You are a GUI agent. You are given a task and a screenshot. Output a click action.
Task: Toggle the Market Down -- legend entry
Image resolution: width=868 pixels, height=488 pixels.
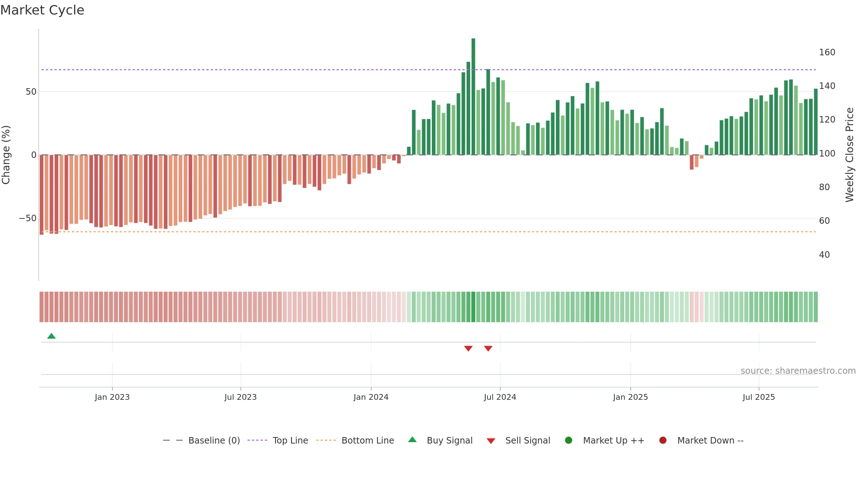tap(701, 440)
